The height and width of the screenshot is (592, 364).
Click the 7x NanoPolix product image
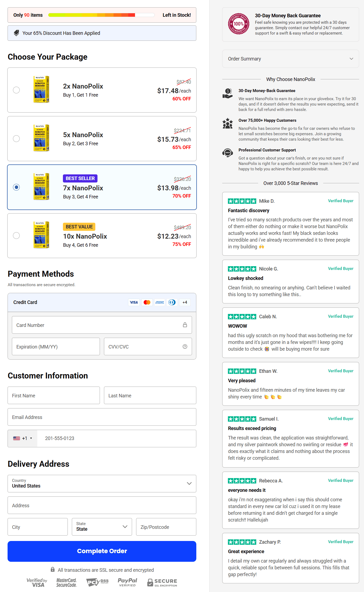(x=41, y=187)
